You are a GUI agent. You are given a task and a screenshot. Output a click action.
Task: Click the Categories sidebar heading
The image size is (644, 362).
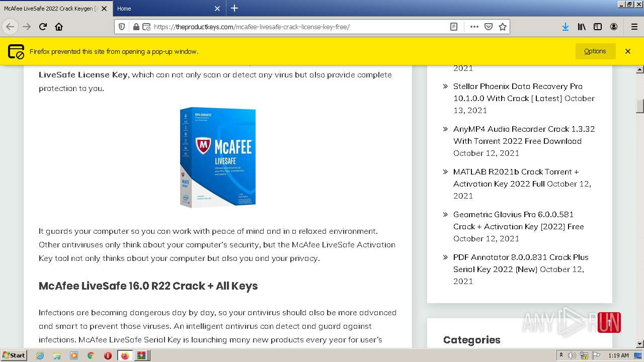pos(472,340)
